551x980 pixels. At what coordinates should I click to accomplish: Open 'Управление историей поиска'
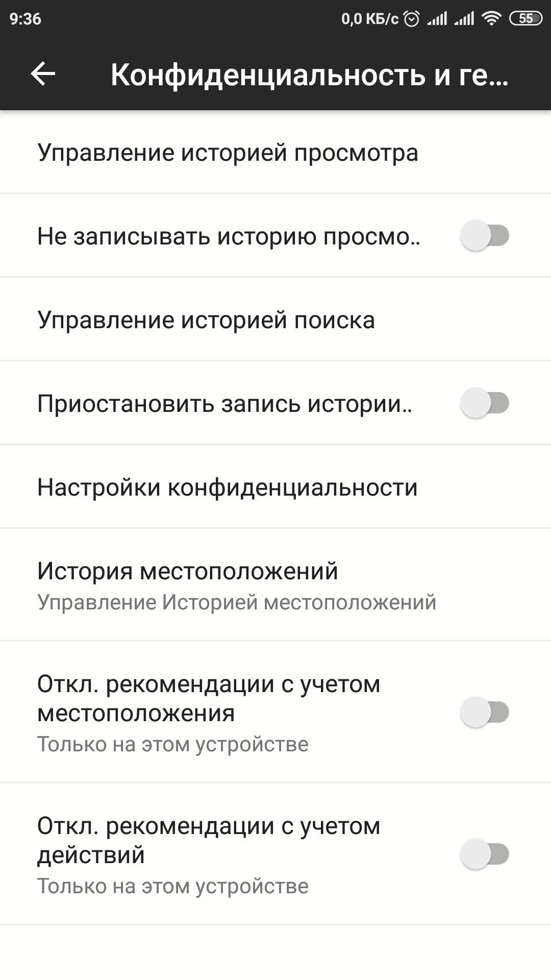click(x=206, y=320)
